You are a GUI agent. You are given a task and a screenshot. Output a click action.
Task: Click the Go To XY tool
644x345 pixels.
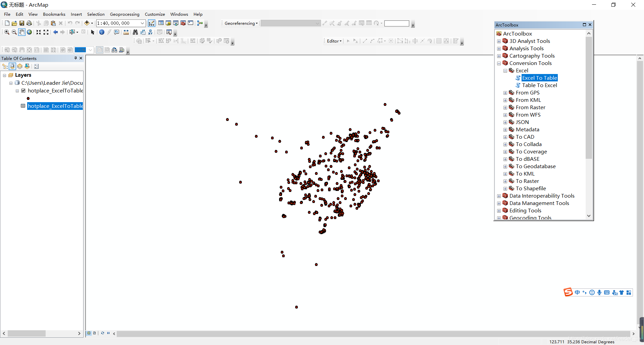(151, 32)
